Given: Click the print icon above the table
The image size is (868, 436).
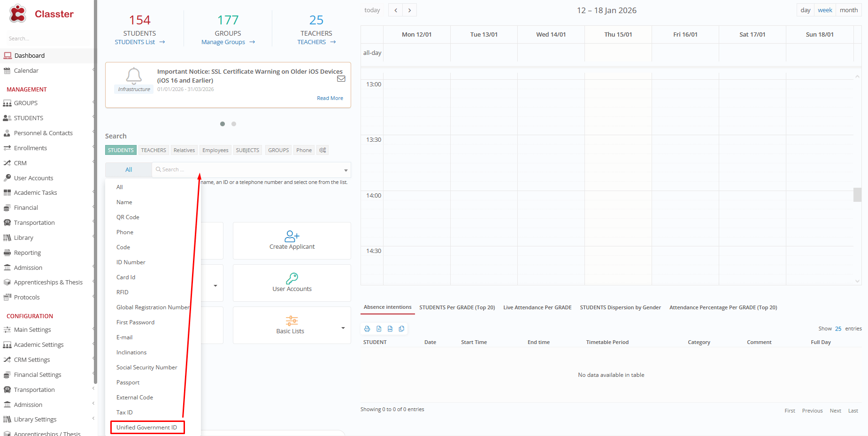Looking at the screenshot, I should click(367, 329).
